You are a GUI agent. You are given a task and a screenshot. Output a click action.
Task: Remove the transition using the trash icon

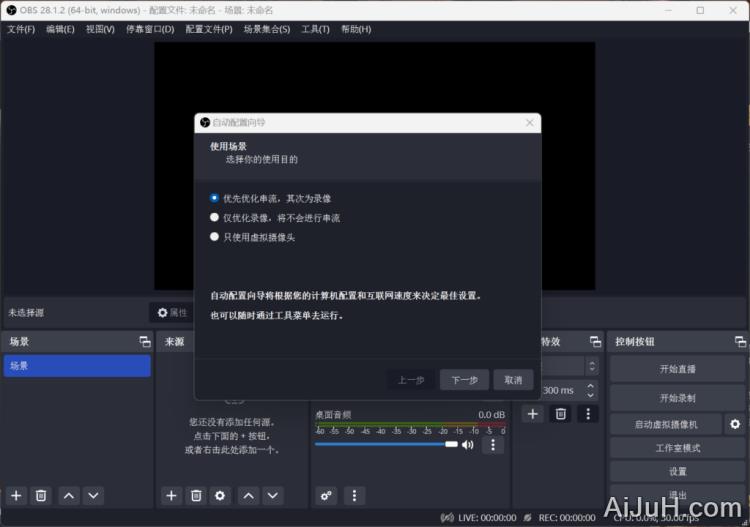[561, 413]
